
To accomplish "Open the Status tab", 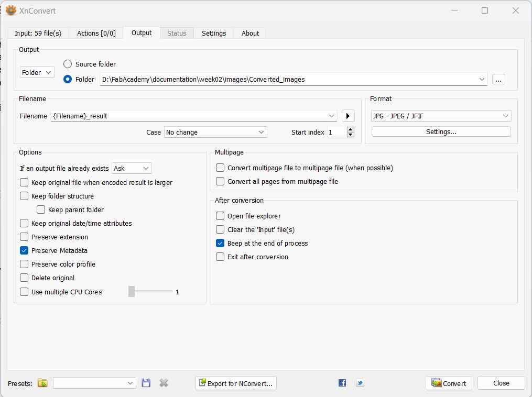I will pos(177,33).
